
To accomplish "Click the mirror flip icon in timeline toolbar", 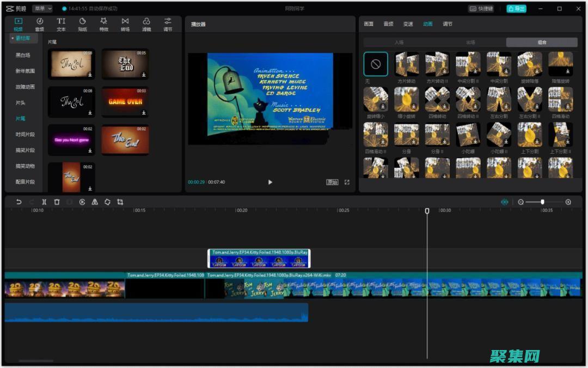I will click(95, 202).
